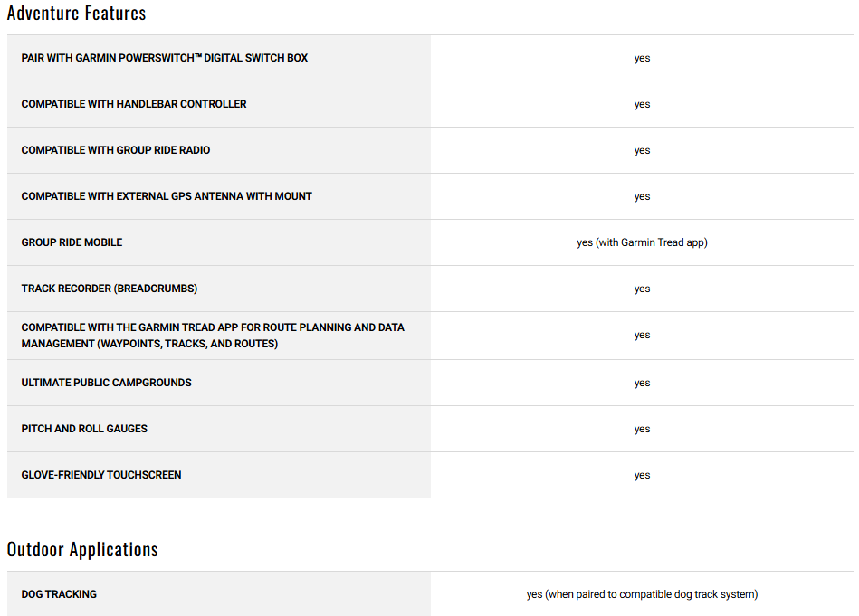Click Garmin Tread app route planning label
The width and height of the screenshot is (859, 616).
pos(213,335)
